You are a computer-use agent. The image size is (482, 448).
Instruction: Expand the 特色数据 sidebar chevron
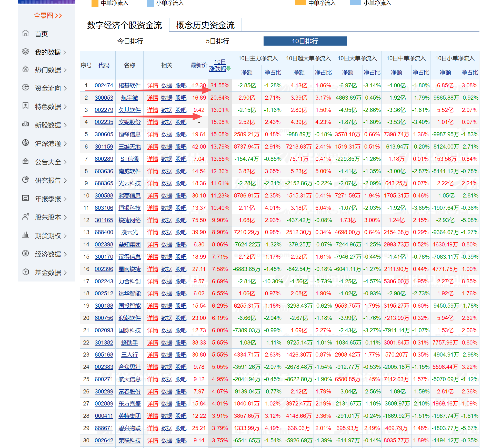(x=65, y=107)
